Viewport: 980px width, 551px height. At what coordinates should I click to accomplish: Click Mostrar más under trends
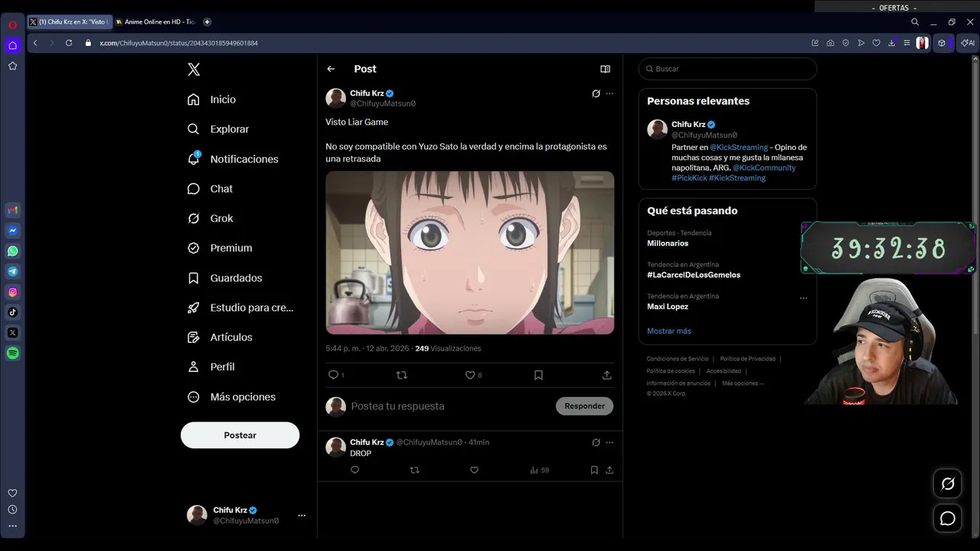click(669, 331)
